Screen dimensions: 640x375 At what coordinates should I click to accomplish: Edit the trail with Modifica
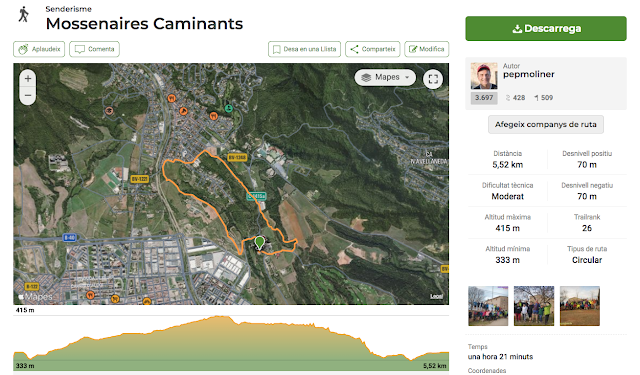[x=427, y=49]
